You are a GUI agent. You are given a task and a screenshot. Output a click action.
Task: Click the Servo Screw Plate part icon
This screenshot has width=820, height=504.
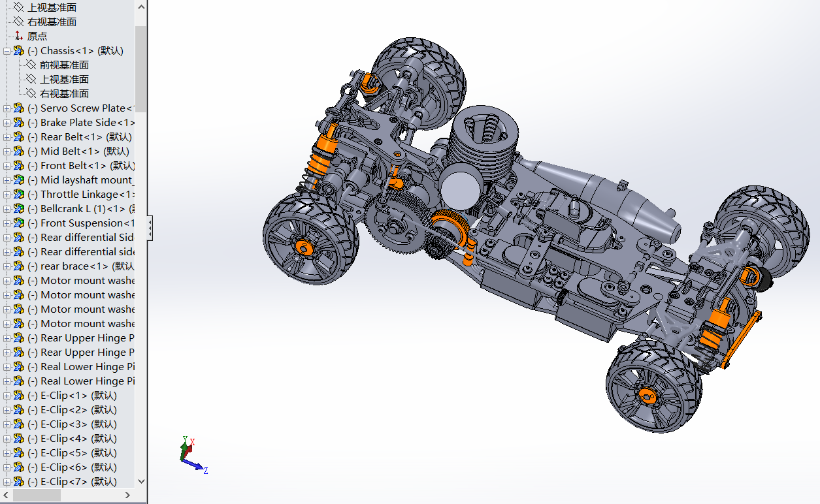pos(19,108)
